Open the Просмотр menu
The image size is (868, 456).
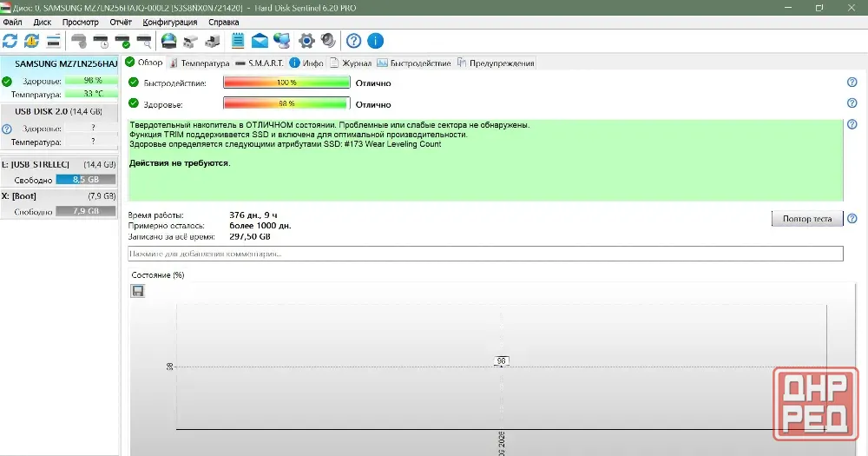click(x=80, y=23)
